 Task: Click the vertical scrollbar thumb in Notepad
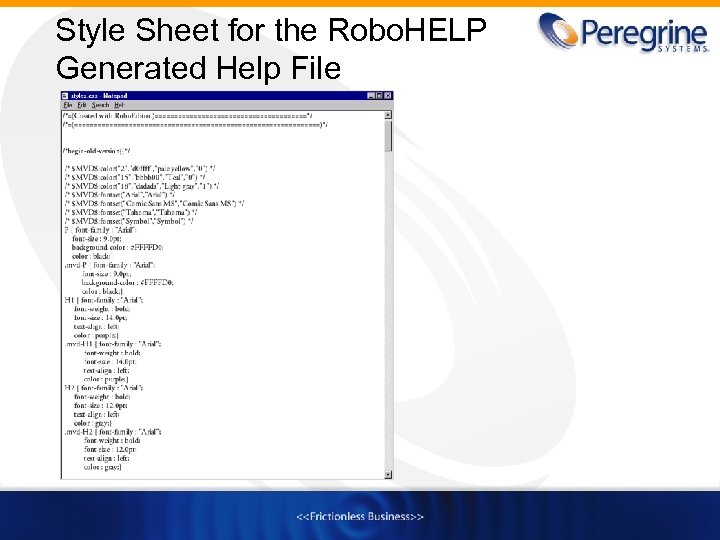[x=388, y=136]
